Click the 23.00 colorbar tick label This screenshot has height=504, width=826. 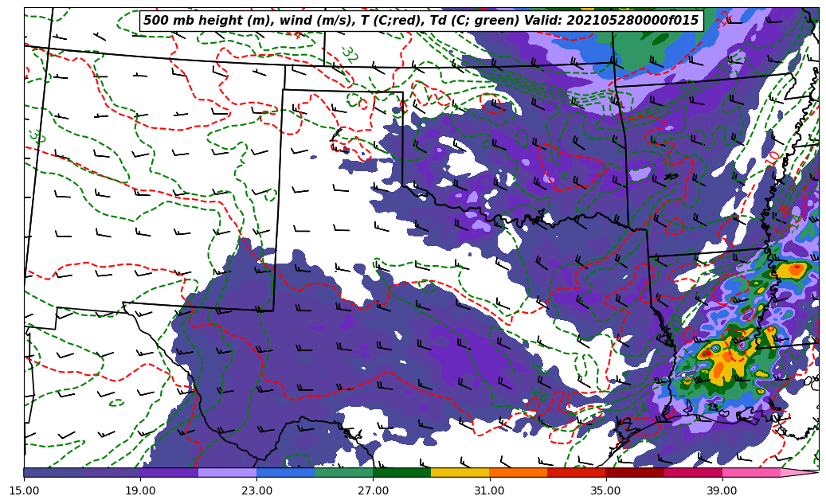pos(256,491)
